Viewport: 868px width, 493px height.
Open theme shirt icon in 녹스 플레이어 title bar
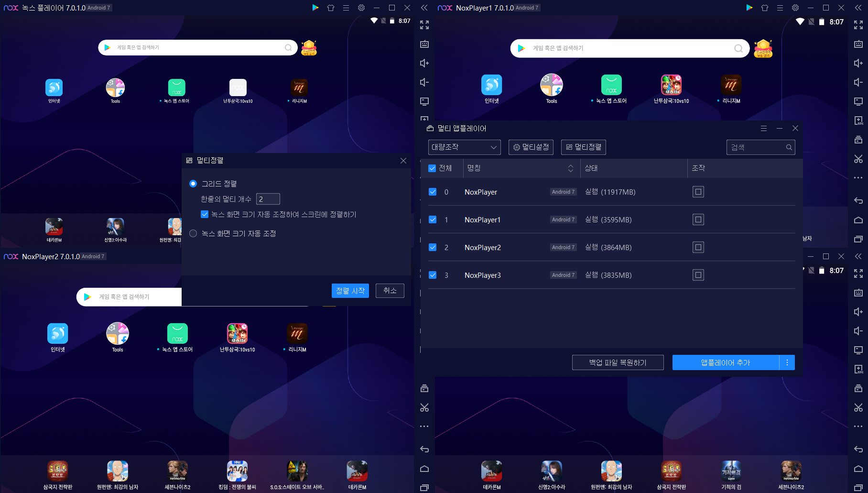331,8
